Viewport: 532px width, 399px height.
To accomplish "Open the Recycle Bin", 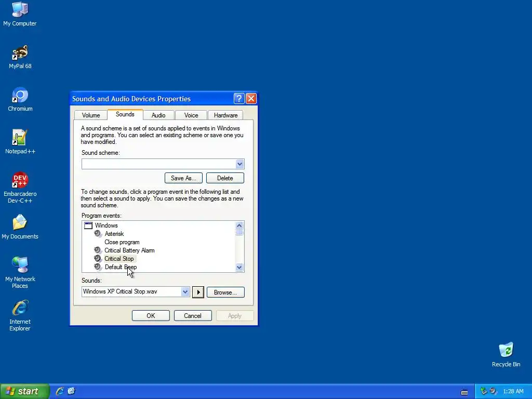I will (x=506, y=355).
